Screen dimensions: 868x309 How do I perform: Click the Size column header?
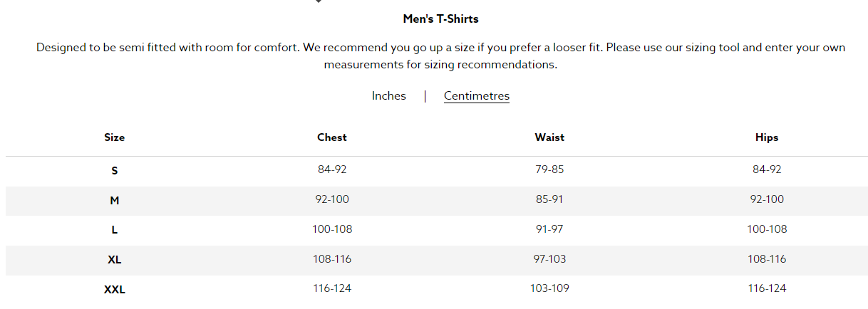(114, 137)
